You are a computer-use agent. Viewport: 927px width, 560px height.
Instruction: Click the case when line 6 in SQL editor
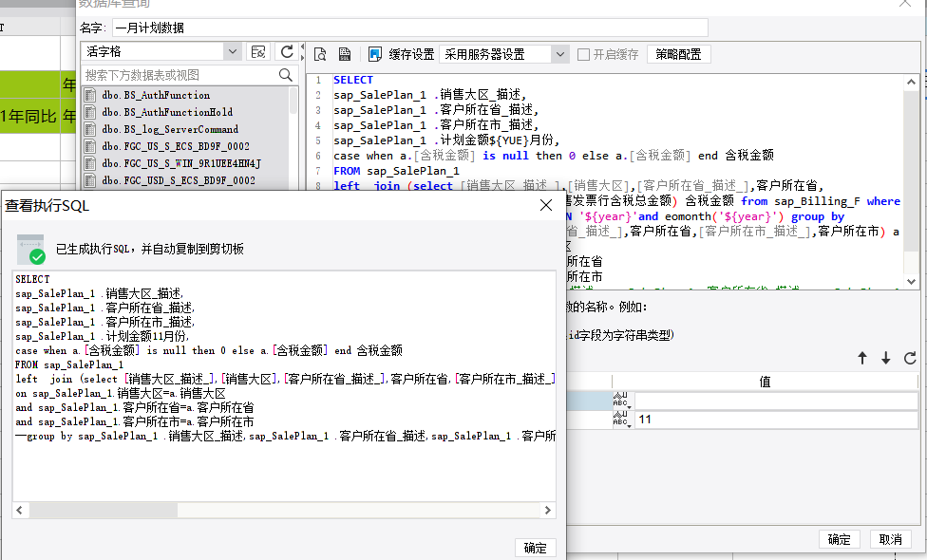[554, 156]
